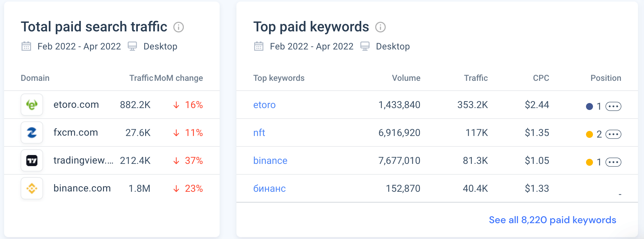The height and width of the screenshot is (239, 644).
Task: Open the бинанс keyword link
Action: (269, 189)
